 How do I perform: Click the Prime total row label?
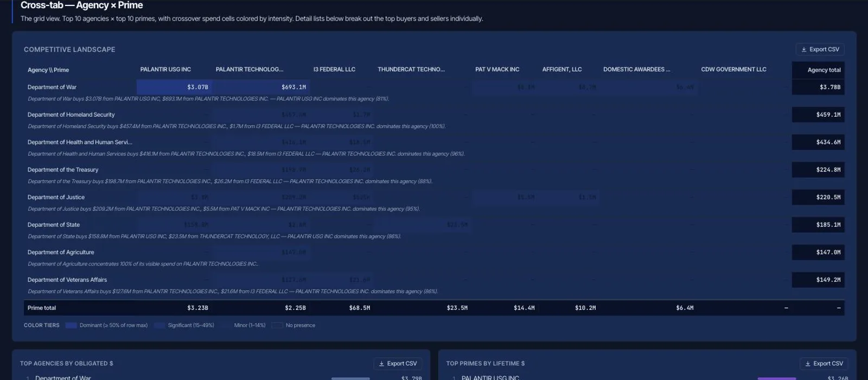coord(42,308)
